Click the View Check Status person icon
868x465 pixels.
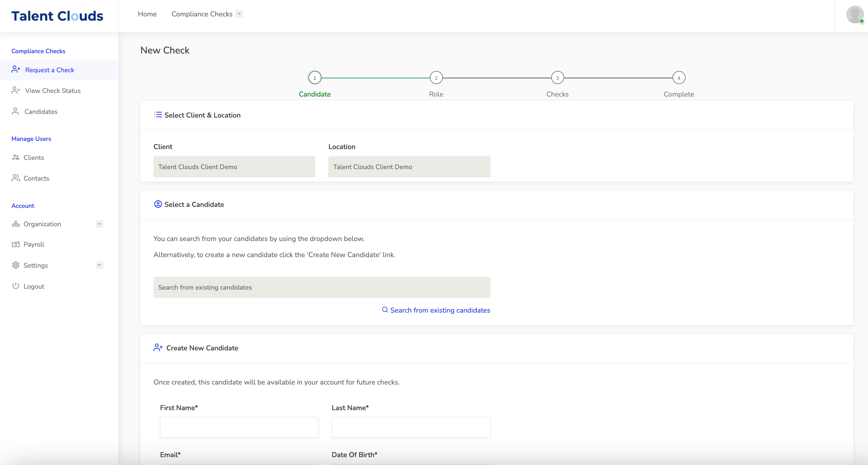[16, 90]
